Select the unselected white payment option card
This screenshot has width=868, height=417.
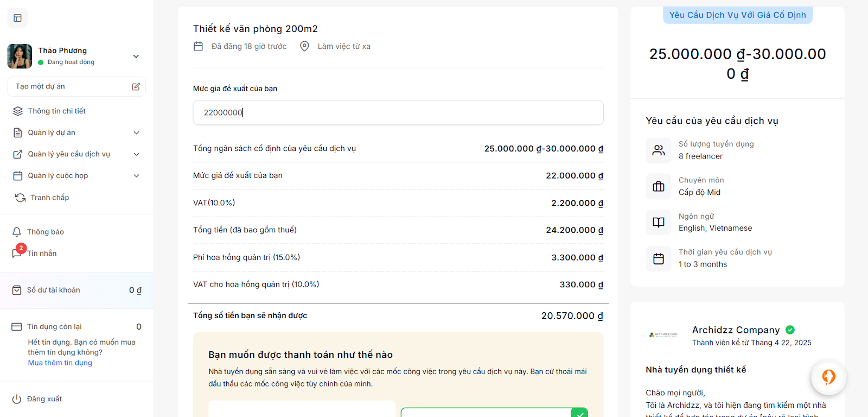(x=302, y=410)
